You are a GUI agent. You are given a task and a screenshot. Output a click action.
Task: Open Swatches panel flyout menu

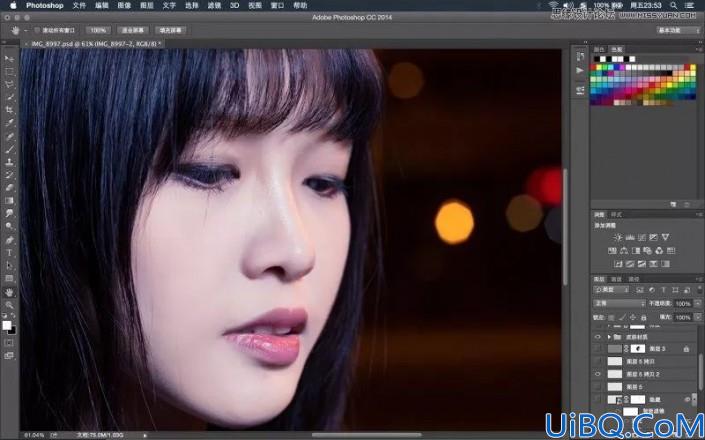point(699,49)
